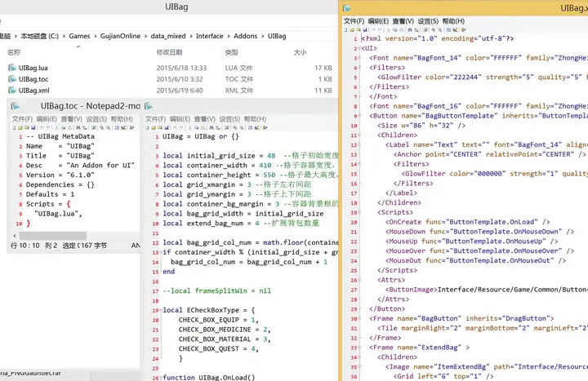Click Open file icon in Lua editor toolbar

point(154,128)
